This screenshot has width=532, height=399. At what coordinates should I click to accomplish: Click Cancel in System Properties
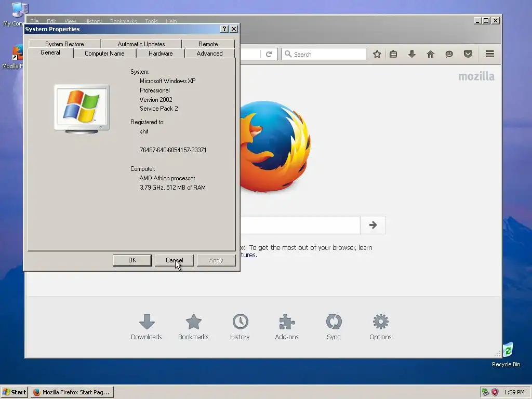click(x=174, y=260)
